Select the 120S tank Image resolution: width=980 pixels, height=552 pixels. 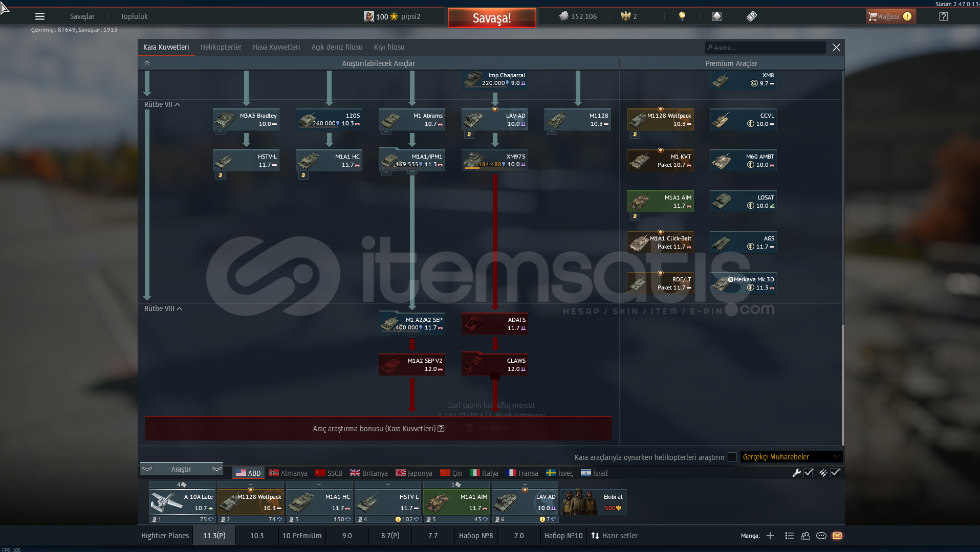(x=329, y=120)
